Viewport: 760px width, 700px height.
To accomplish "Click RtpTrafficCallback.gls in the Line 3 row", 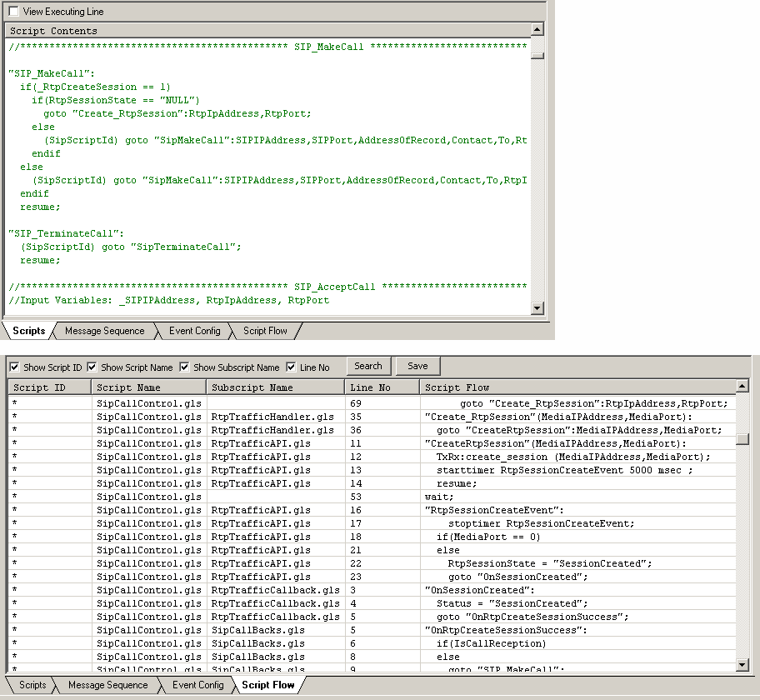I will coord(275,590).
